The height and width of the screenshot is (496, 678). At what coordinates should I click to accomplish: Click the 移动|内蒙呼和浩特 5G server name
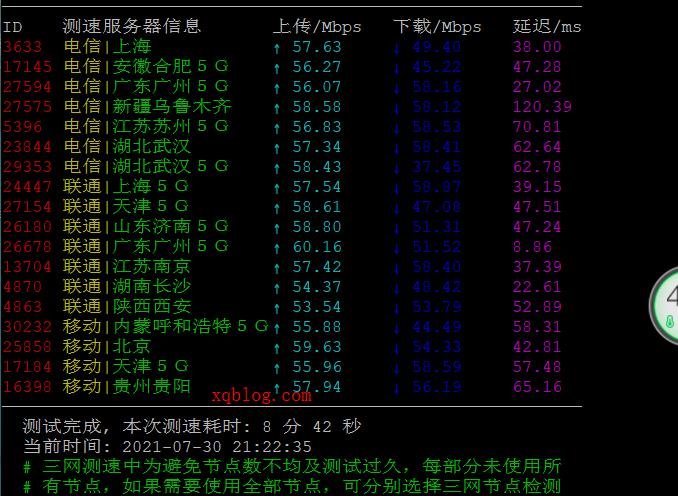[x=166, y=326]
